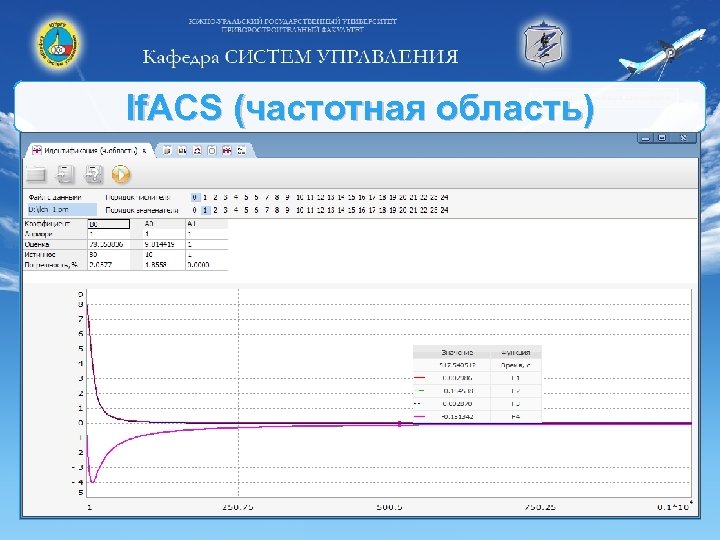
Task: Click the fourth small square icon in the tab strip
Action: click(212, 151)
